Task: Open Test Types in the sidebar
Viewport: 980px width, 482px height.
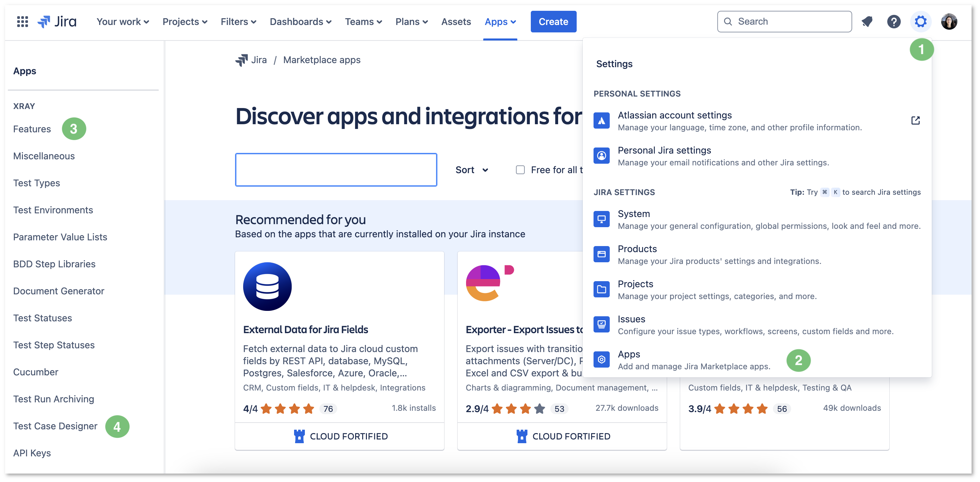Action: (36, 183)
